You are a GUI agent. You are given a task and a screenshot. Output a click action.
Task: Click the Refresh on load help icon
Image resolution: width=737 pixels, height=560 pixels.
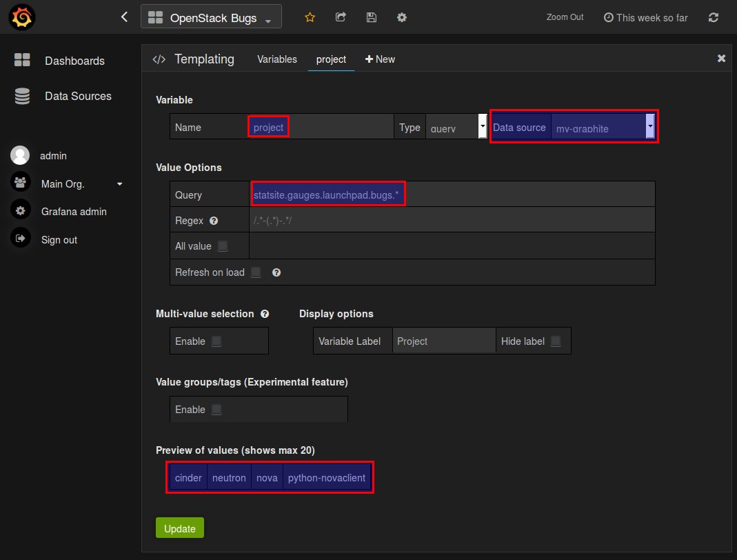pyautogui.click(x=276, y=272)
